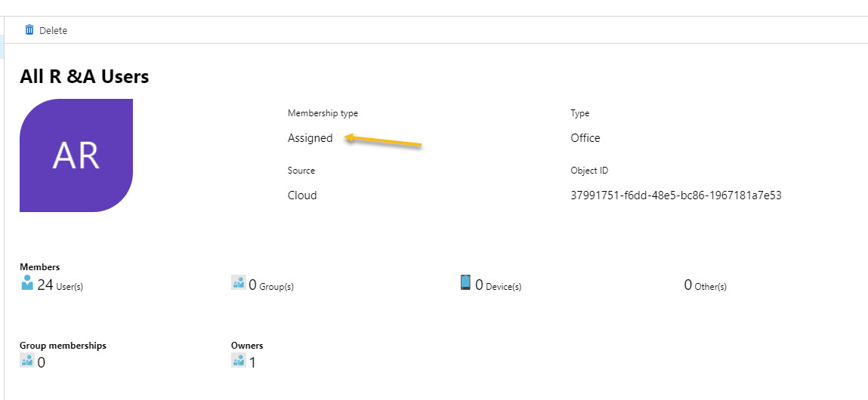This screenshot has width=868, height=400.
Task: Click the All R &A Users title
Action: tap(84, 77)
